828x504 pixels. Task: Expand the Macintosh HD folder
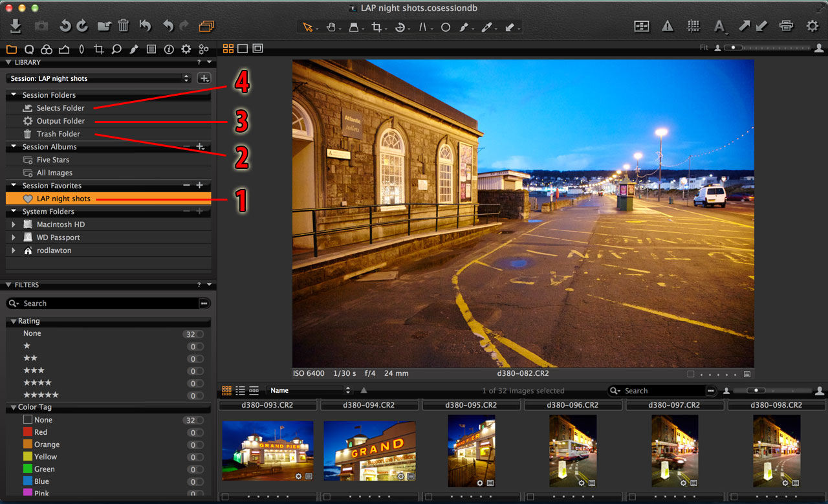[14, 225]
